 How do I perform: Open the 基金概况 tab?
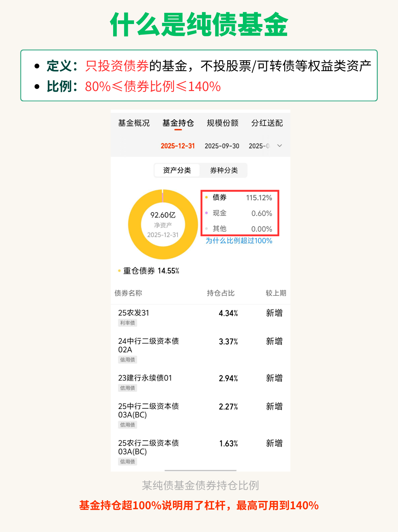pyautogui.click(x=134, y=123)
